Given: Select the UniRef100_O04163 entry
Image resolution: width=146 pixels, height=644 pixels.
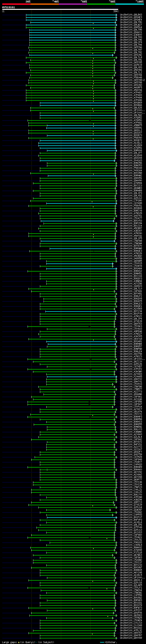Looking at the screenshot, I should 131,161.
